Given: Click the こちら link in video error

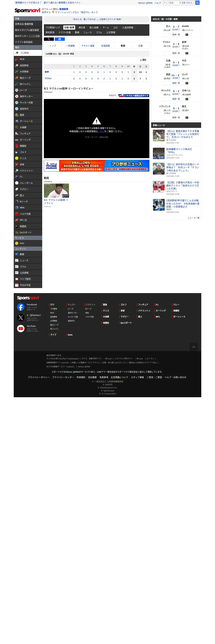Looking at the screenshot, I should (101, 131).
